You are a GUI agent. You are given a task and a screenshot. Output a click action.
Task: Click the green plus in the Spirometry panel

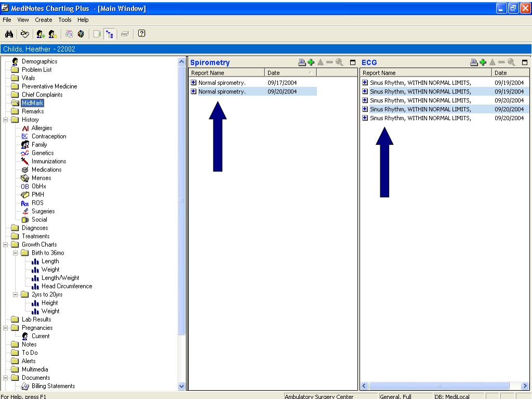tap(311, 62)
